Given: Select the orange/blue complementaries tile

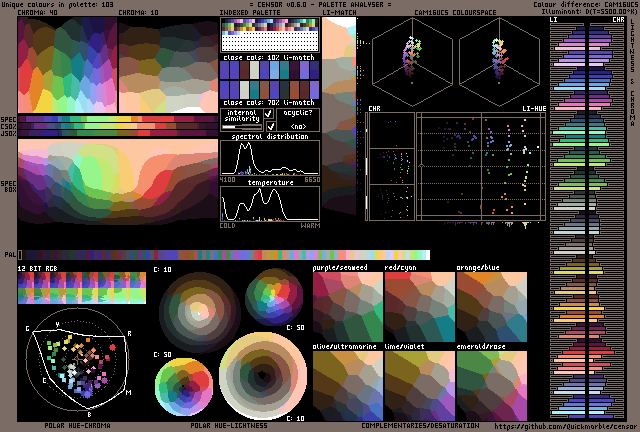Looking at the screenshot, I should (492, 307).
